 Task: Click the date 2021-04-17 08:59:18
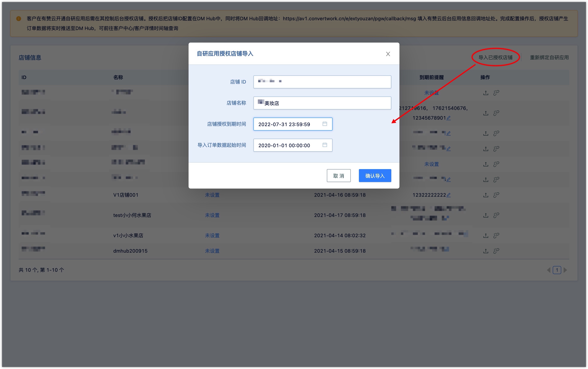tap(340, 215)
